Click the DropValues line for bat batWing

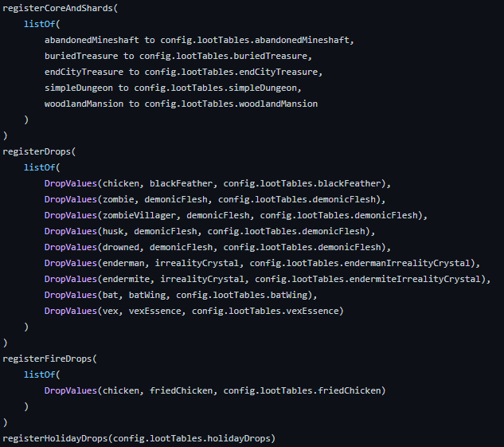[181, 295]
